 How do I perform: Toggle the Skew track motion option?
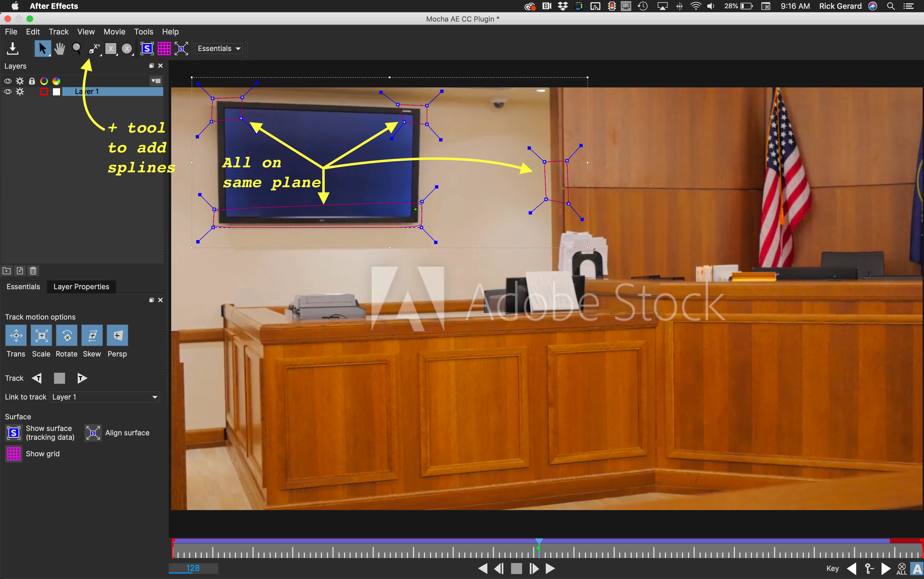(x=92, y=336)
